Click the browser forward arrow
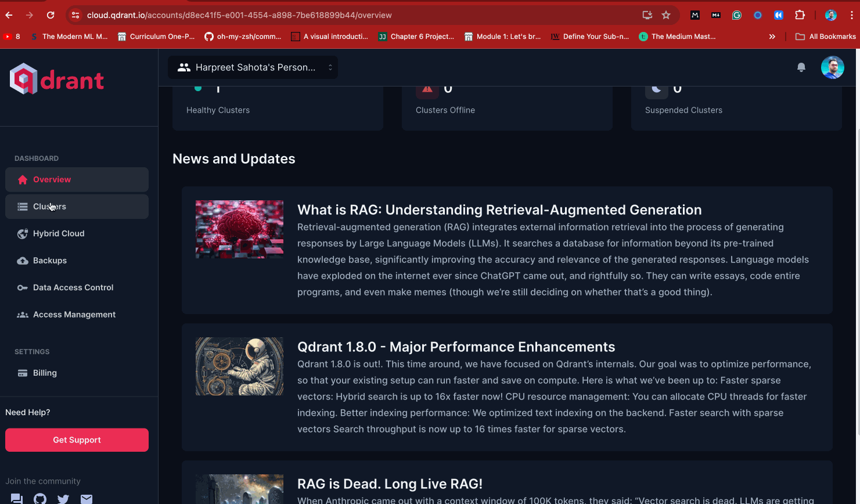 coord(30,15)
